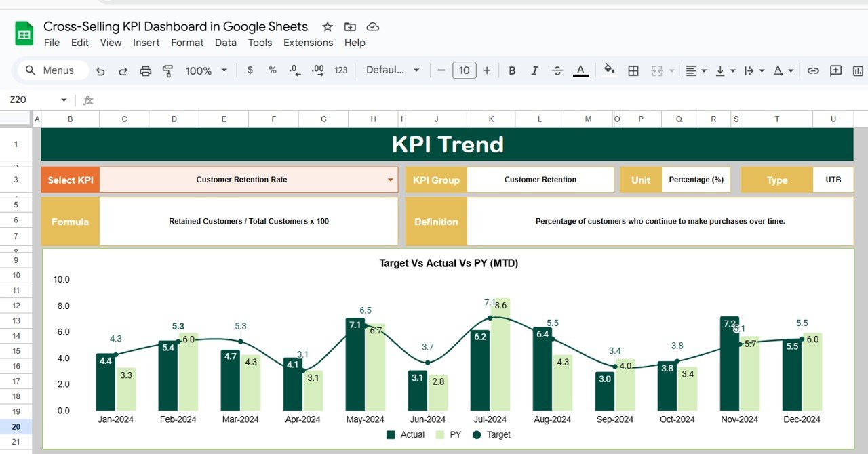Toggle italic formatting
The image size is (868, 454).
point(534,70)
